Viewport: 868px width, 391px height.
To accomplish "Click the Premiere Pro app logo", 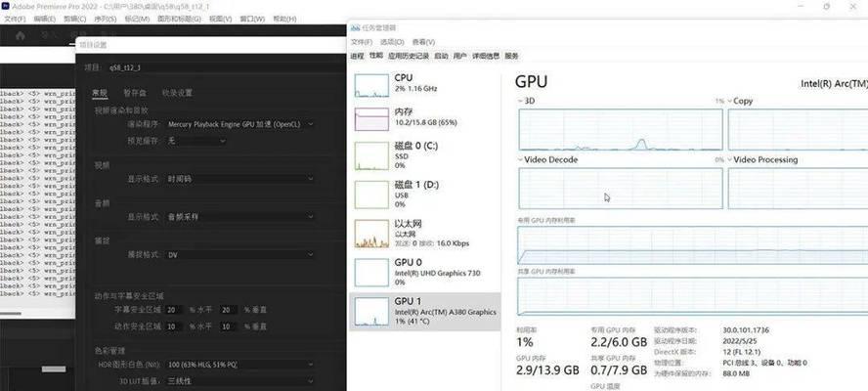I will click(x=5, y=7).
